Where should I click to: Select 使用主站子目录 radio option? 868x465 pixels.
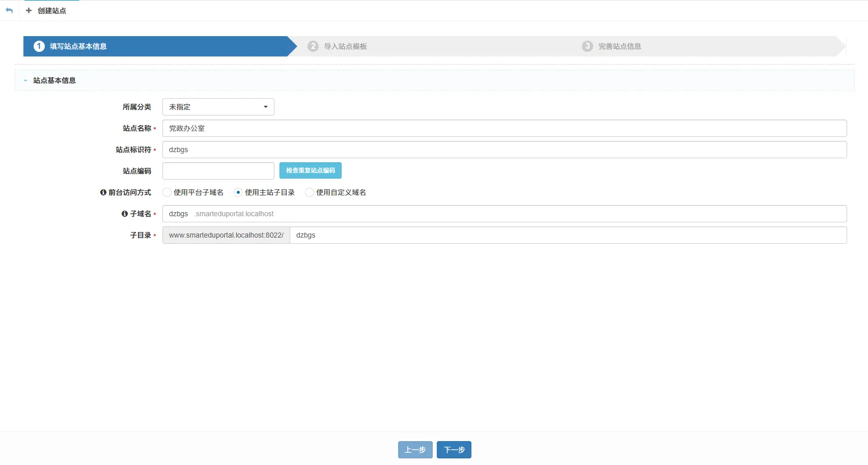(238, 192)
